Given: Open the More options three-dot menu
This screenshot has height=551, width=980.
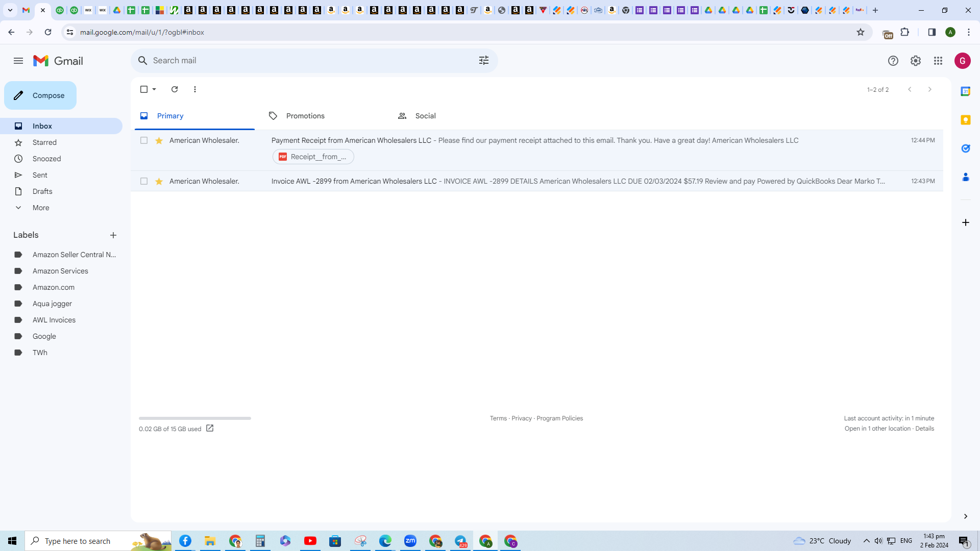Looking at the screenshot, I should [195, 89].
